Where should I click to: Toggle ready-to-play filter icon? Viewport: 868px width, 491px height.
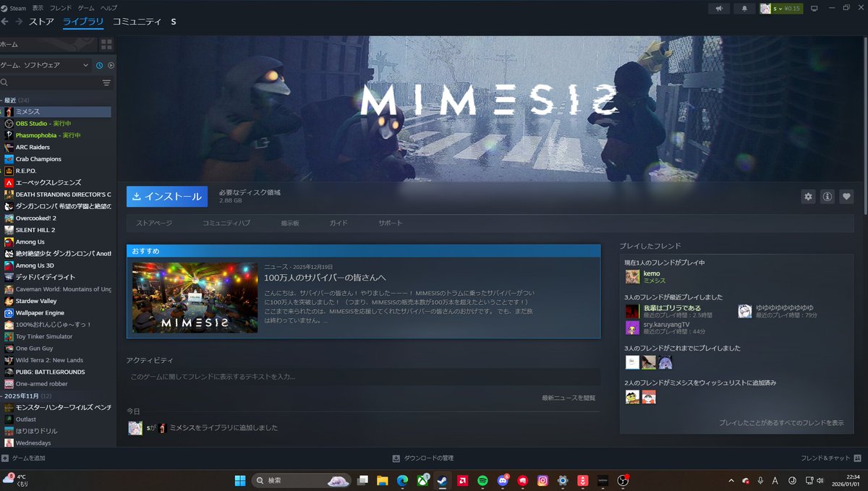tap(111, 65)
